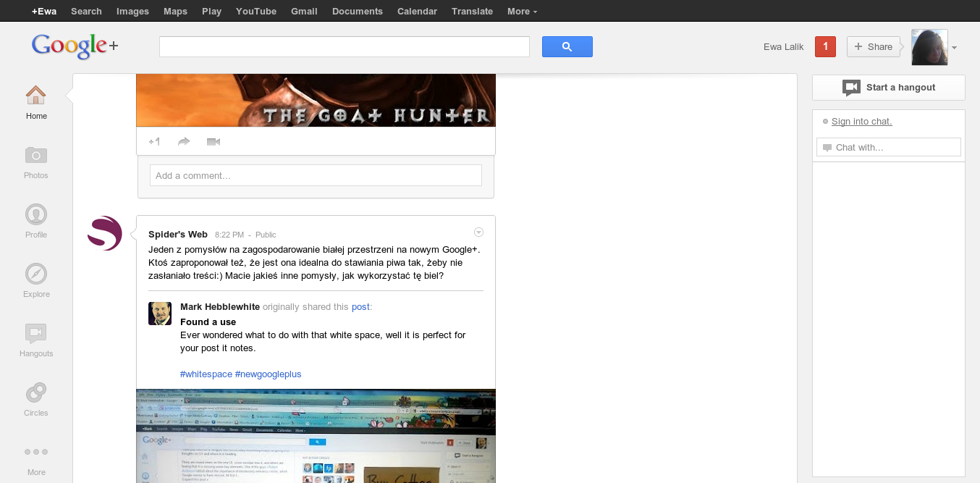Click the #whitespace hashtag
Screen dimensions: 980x483
point(206,374)
